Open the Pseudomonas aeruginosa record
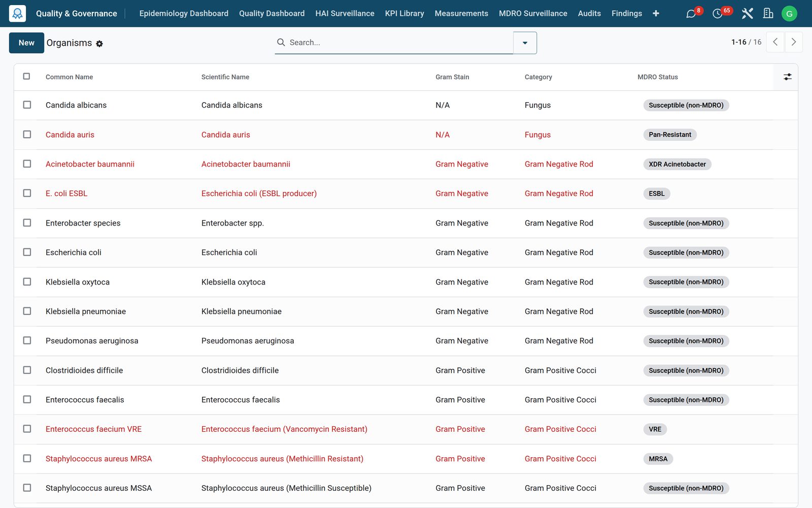Viewport: 812px width, 508px height. tap(405, 341)
